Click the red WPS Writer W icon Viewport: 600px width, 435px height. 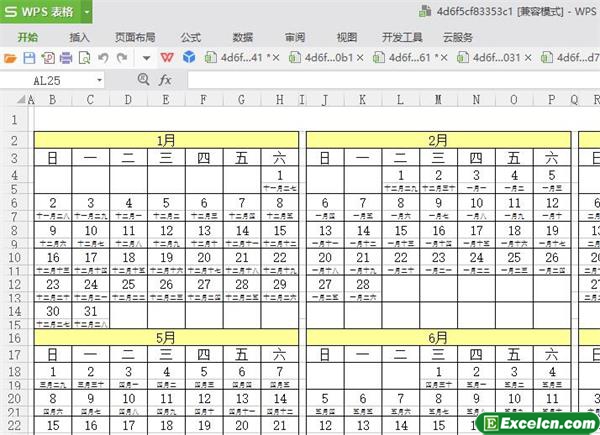point(167,58)
